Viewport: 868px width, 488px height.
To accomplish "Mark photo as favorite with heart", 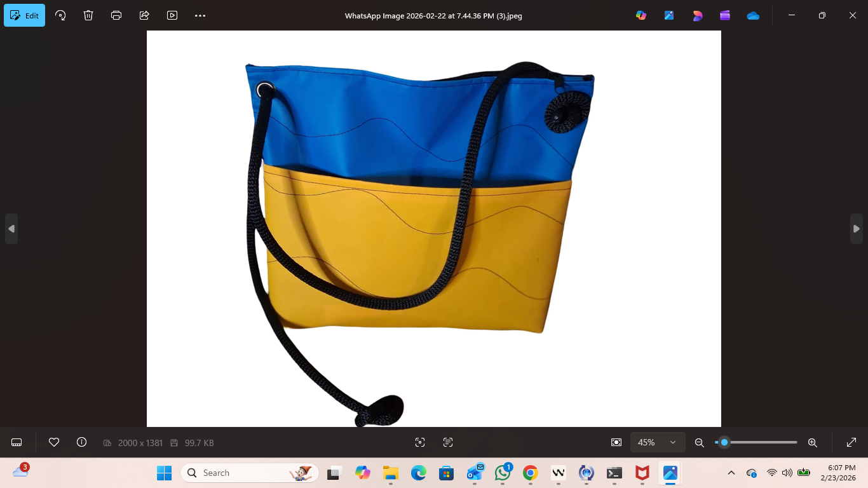I will [54, 442].
